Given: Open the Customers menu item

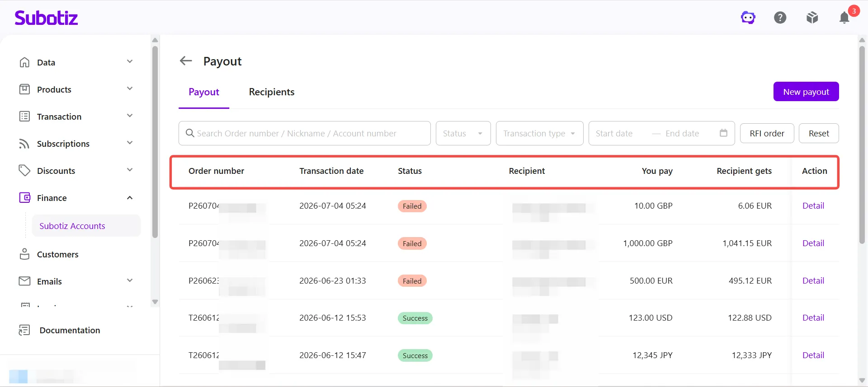Looking at the screenshot, I should 57,255.
